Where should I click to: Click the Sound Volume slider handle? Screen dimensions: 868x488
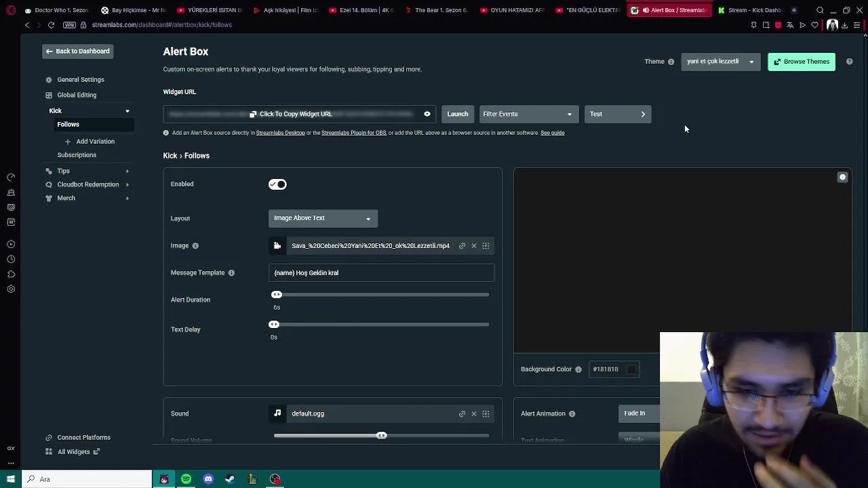click(x=382, y=436)
